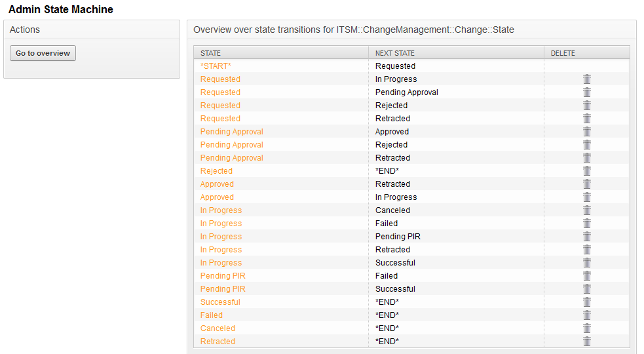Click the NEXT STATE column header
This screenshot has width=644, height=354.
pyautogui.click(x=395, y=53)
